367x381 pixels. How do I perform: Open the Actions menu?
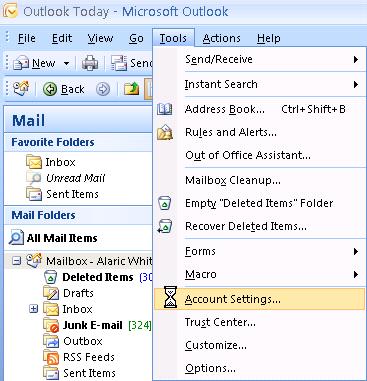(x=221, y=38)
